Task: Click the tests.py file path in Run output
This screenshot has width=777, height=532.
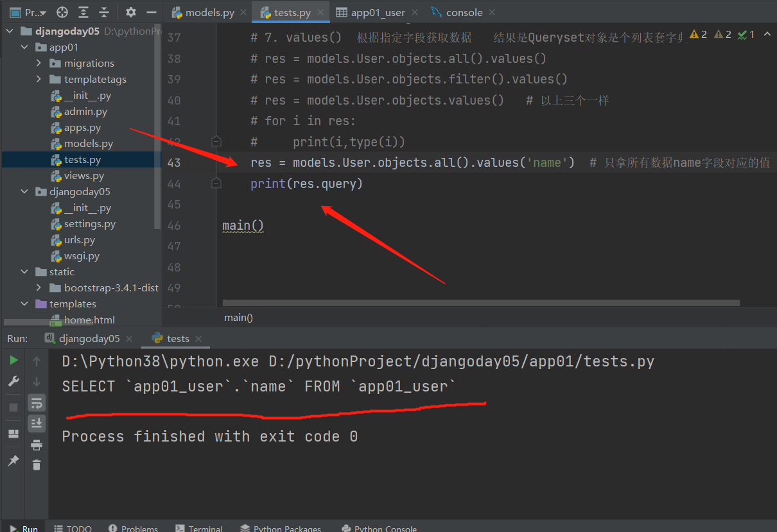Action: 462,361
